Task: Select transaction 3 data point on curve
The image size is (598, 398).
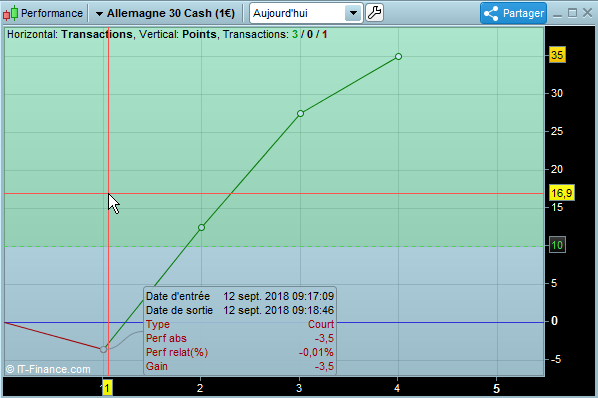Action: coord(300,114)
